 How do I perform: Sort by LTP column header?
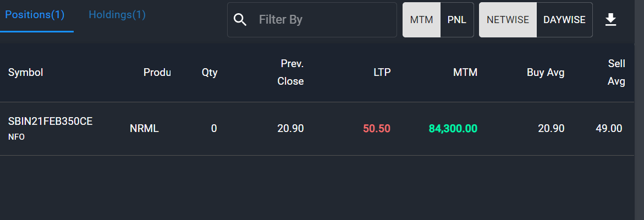coord(382,73)
